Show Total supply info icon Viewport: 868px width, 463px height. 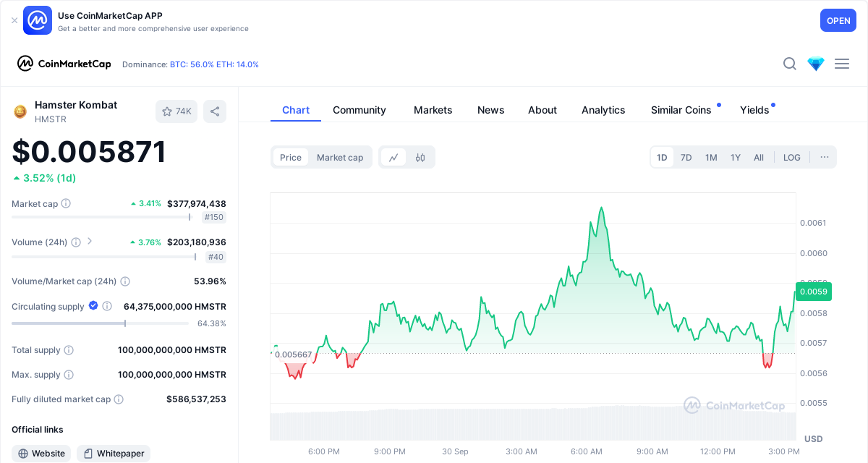[x=69, y=350]
